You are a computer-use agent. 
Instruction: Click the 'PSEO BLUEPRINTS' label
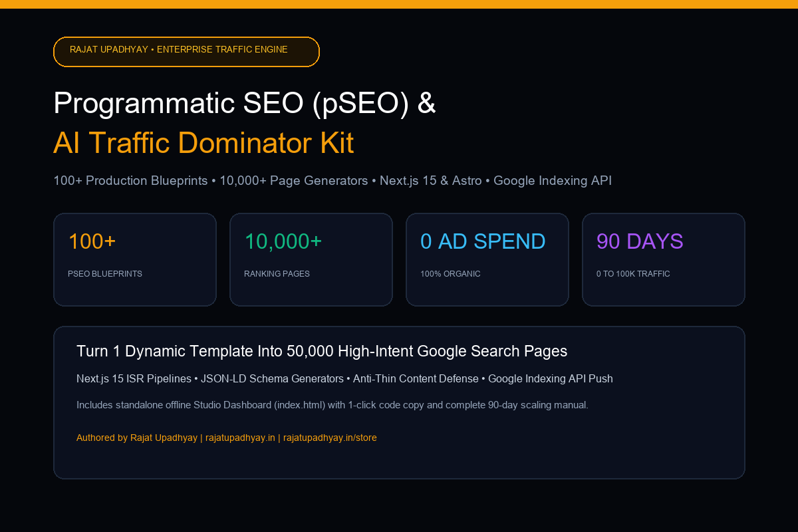point(105,274)
